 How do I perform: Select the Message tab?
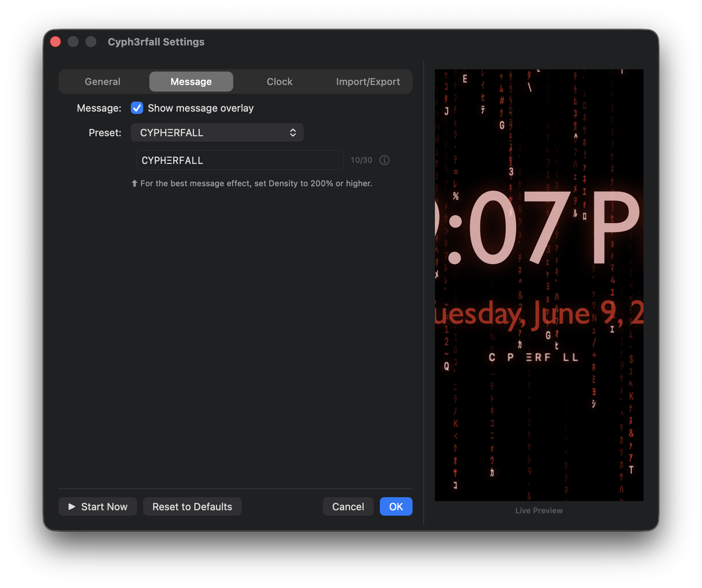coord(191,82)
